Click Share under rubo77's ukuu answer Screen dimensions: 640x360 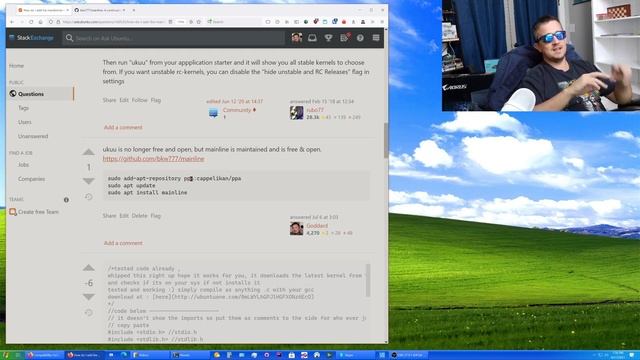pos(109,100)
